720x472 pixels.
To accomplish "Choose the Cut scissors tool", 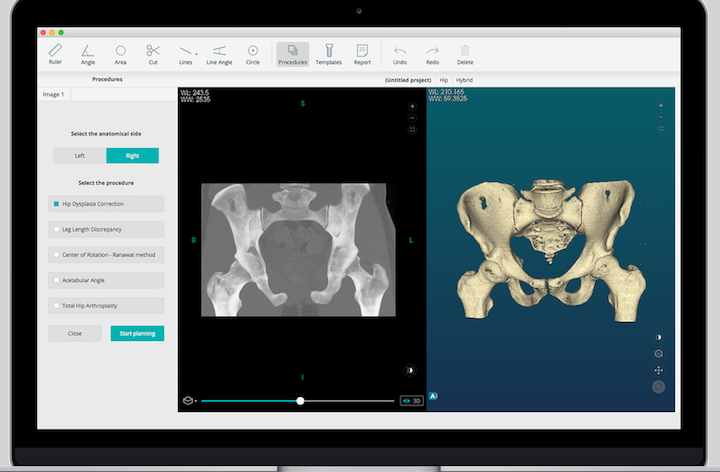I will (153, 53).
